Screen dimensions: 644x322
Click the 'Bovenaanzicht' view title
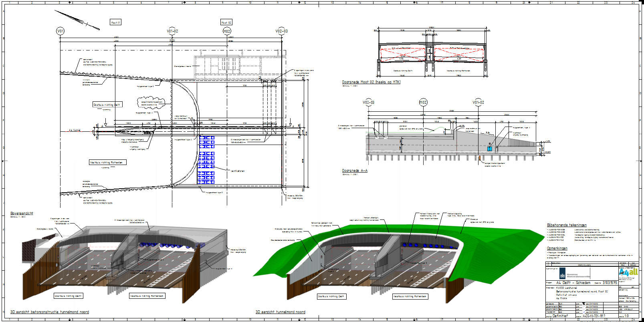[22, 213]
